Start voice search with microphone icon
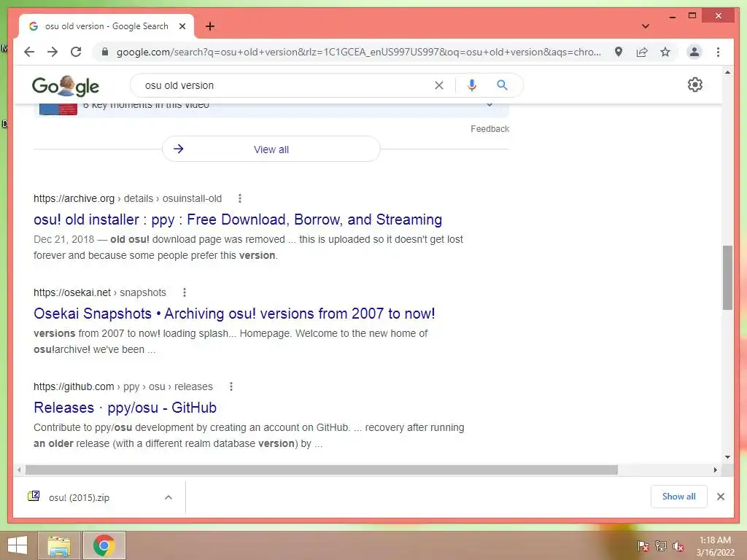The image size is (747, 560). tap(472, 85)
